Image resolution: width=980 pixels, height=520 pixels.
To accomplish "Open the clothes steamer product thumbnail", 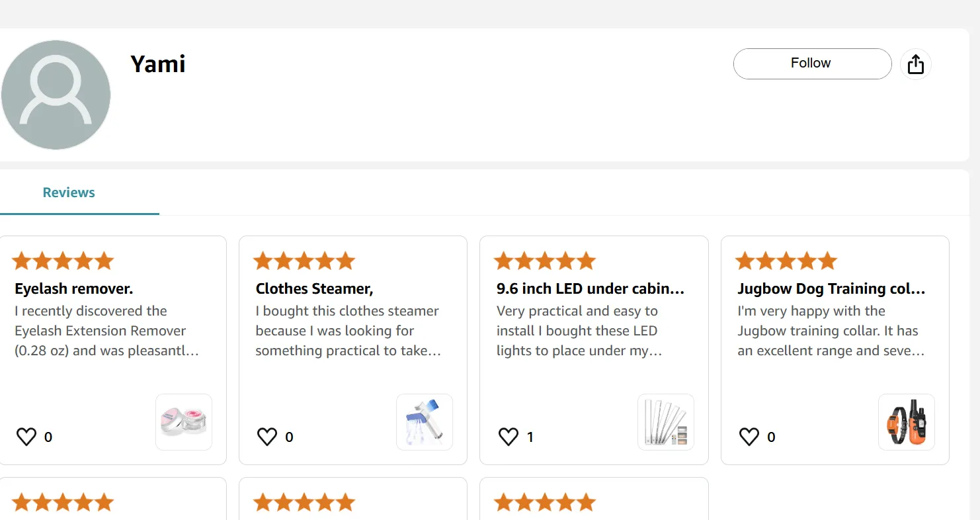I will point(425,422).
